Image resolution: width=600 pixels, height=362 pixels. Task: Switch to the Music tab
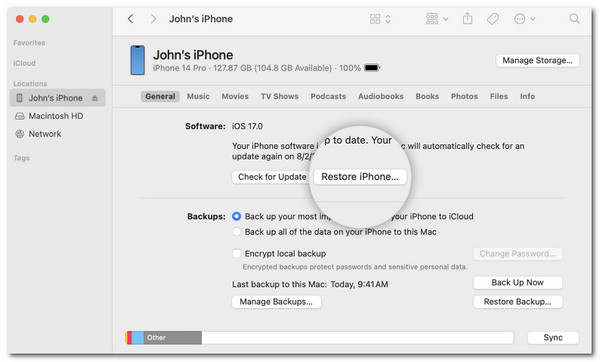click(x=198, y=96)
